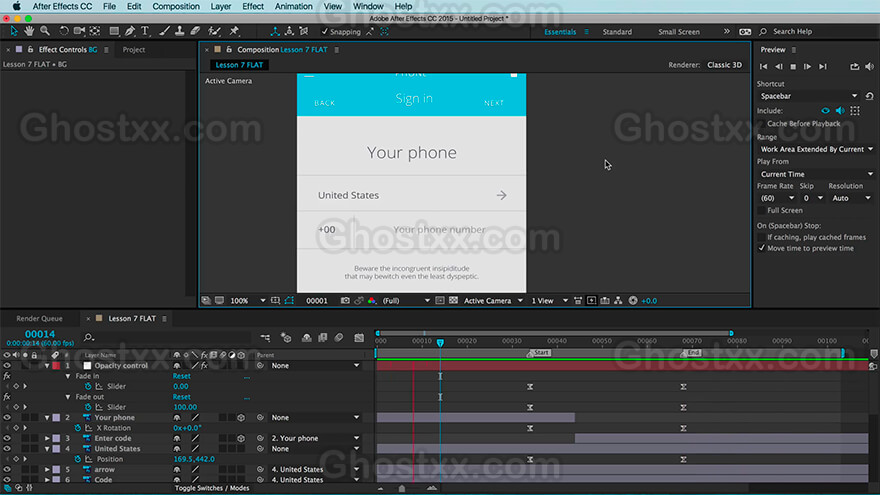Select the Rectangle shape tool
This screenshot has height=495, width=880.
(114, 31)
